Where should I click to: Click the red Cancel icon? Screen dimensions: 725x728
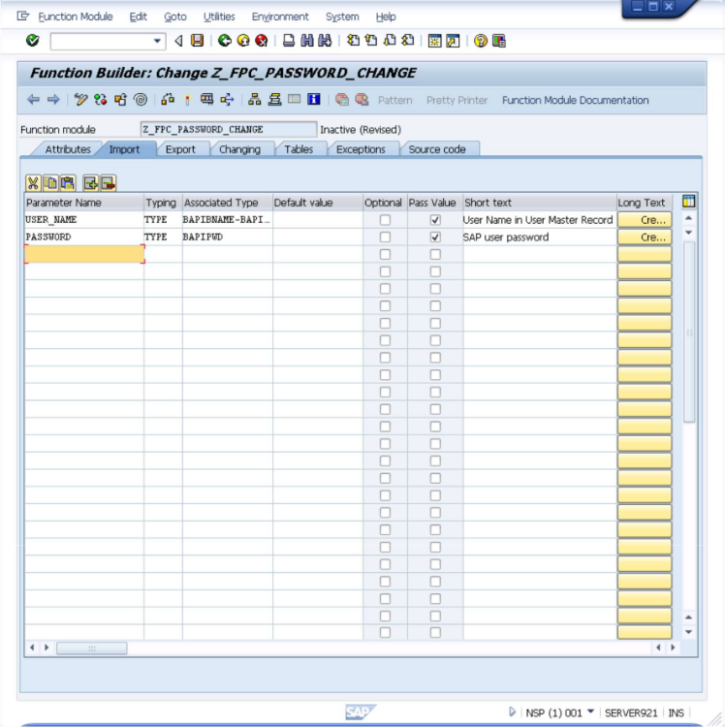(261, 41)
